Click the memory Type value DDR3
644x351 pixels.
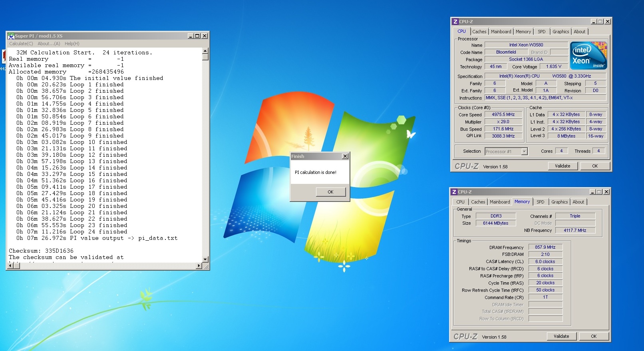coord(496,216)
